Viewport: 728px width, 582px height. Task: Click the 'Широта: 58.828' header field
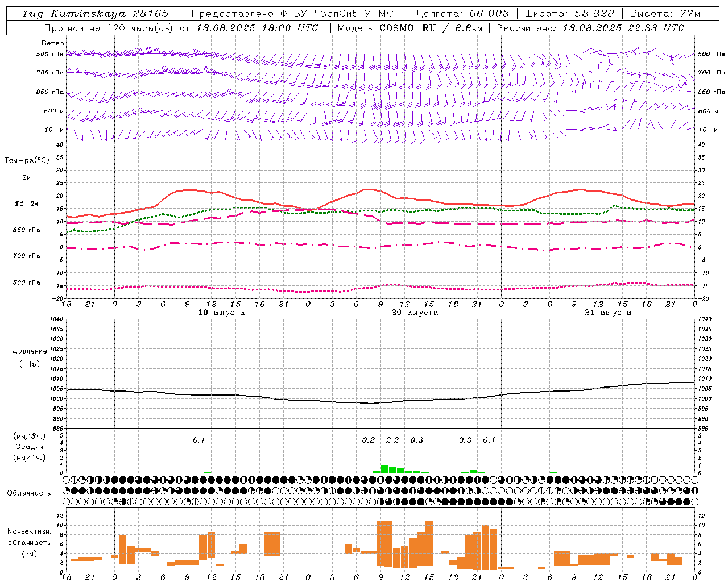(569, 14)
